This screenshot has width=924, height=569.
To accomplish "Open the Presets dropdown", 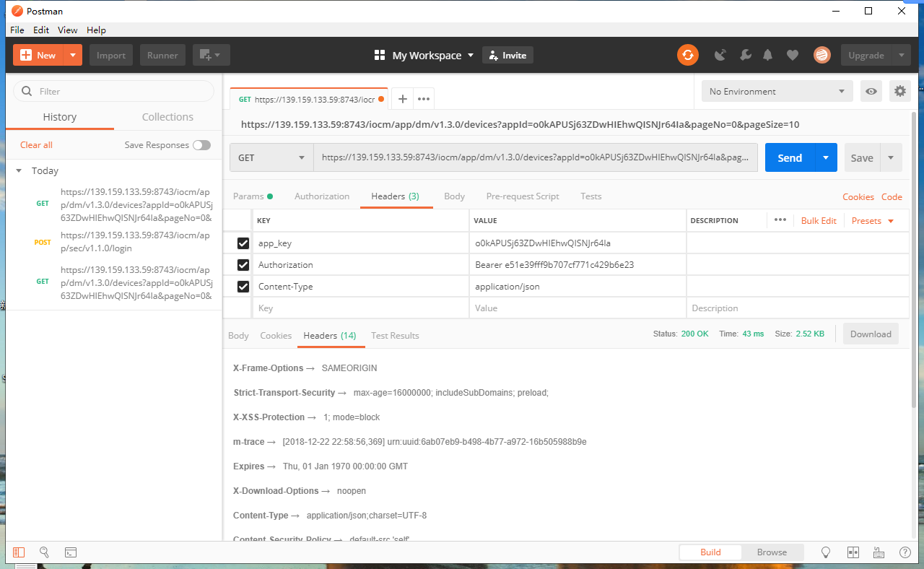I will pyautogui.click(x=873, y=221).
